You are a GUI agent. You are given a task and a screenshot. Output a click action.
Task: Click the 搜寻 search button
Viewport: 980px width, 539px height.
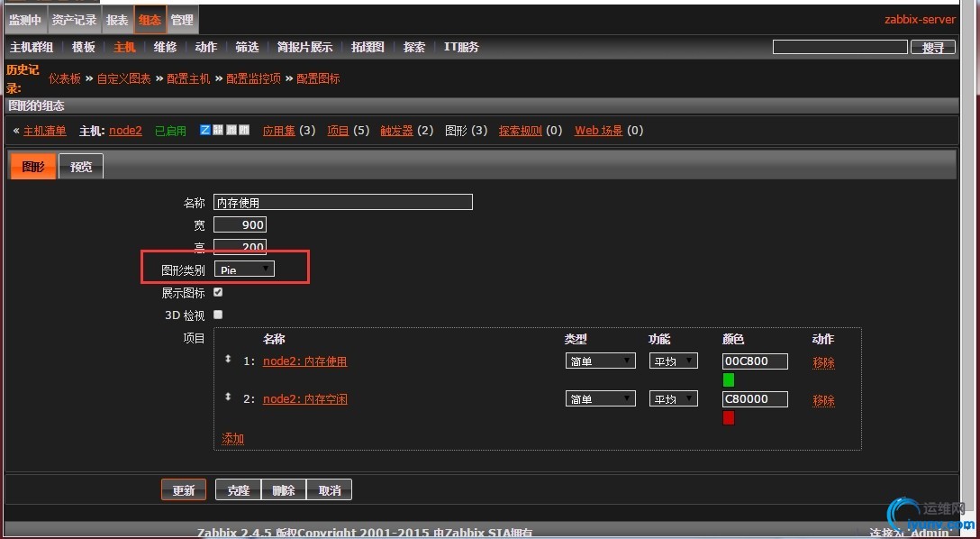[x=933, y=47]
